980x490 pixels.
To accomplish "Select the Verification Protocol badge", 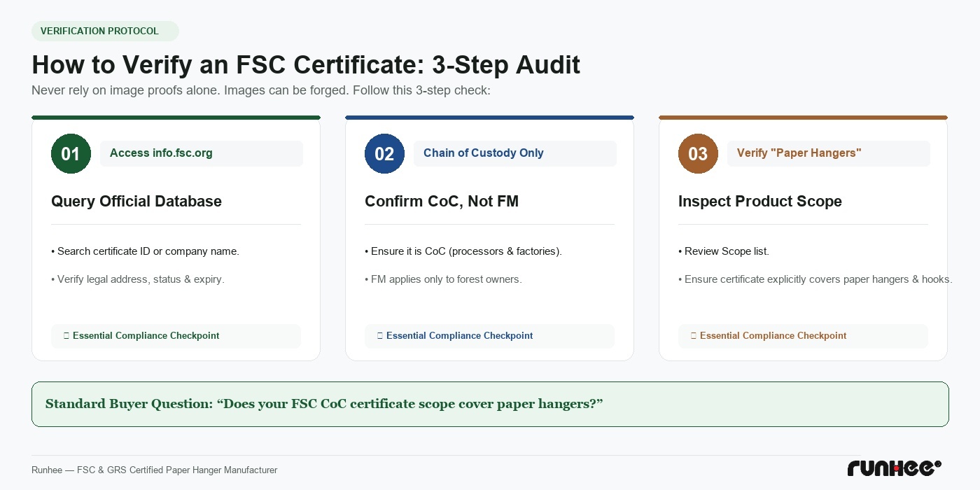I will [105, 31].
